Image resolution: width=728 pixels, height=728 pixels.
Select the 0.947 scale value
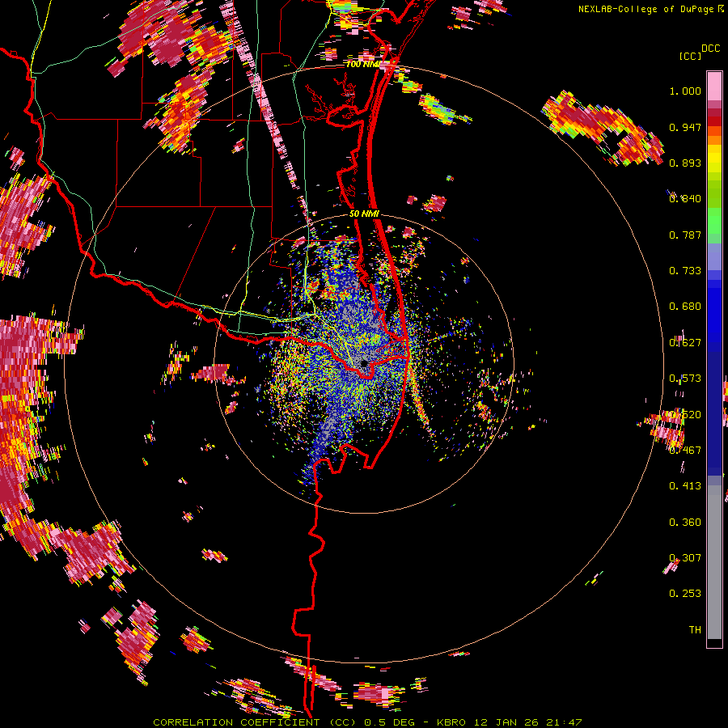pyautogui.click(x=685, y=127)
